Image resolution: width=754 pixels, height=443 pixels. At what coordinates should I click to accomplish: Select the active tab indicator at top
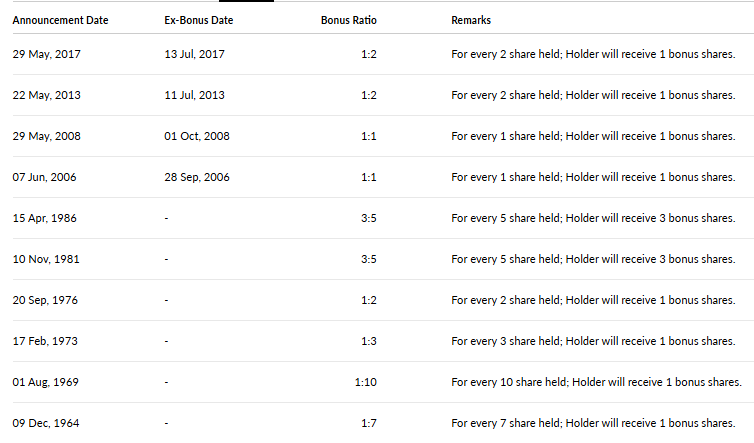coord(246,1)
